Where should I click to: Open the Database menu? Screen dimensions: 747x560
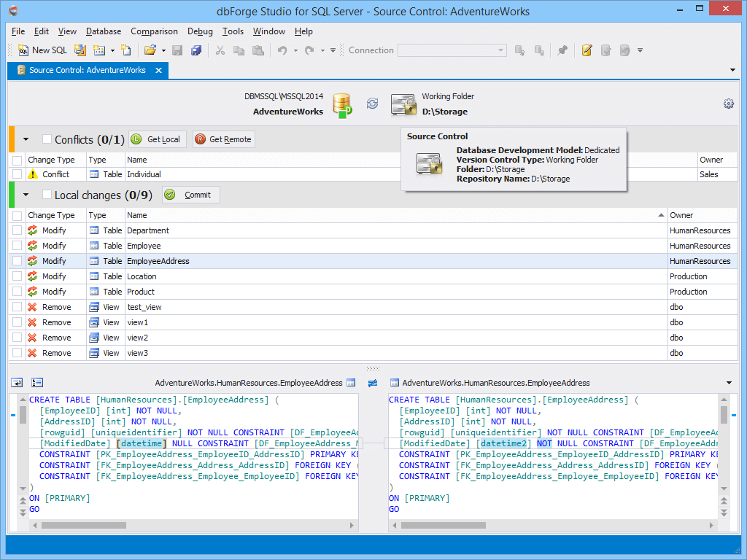pyautogui.click(x=104, y=31)
